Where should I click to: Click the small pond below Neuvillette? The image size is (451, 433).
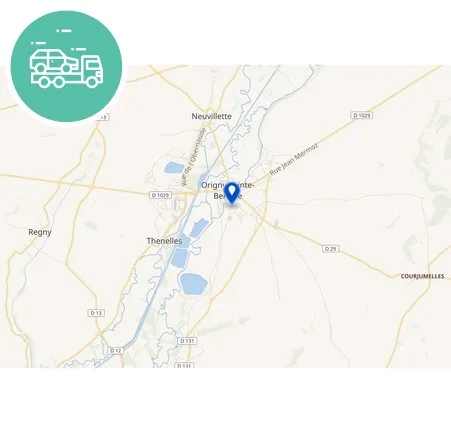pos(174,167)
